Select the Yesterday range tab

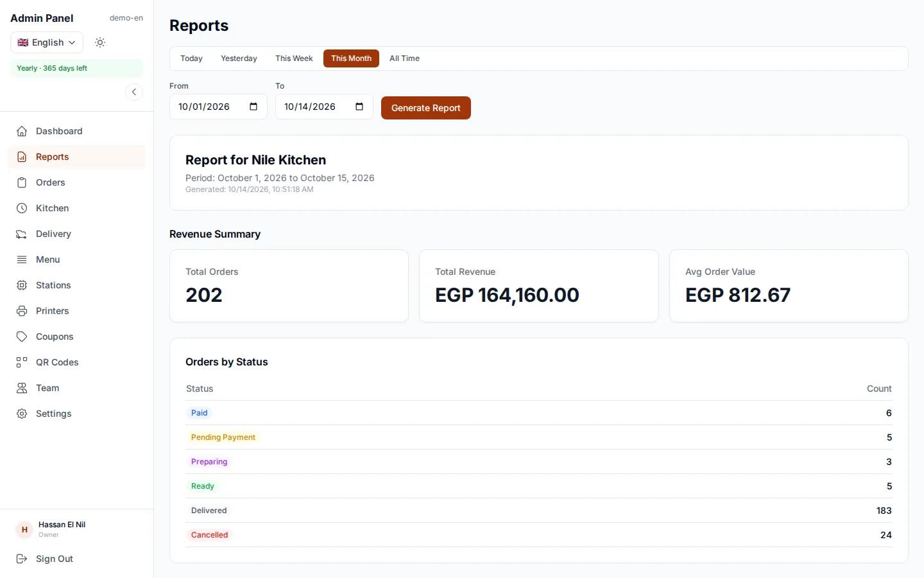239,58
